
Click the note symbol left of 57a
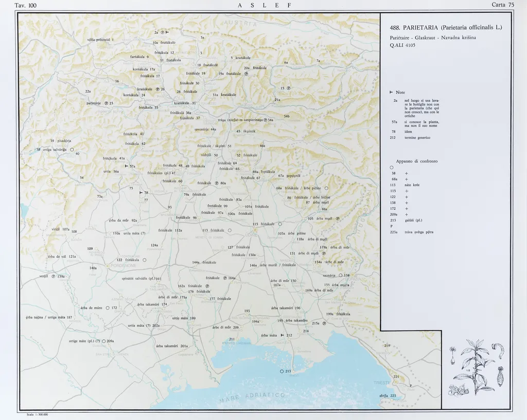(126, 166)
